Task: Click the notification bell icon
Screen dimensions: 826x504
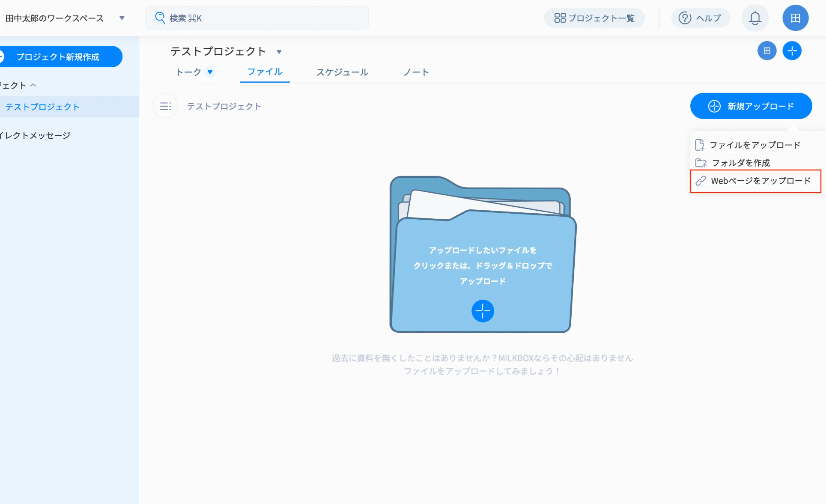Action: click(755, 18)
